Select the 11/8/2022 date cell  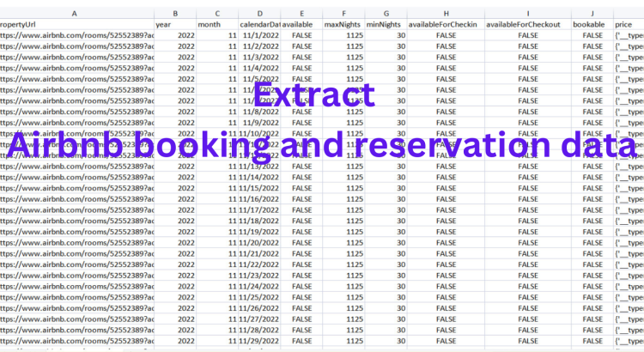(259, 112)
